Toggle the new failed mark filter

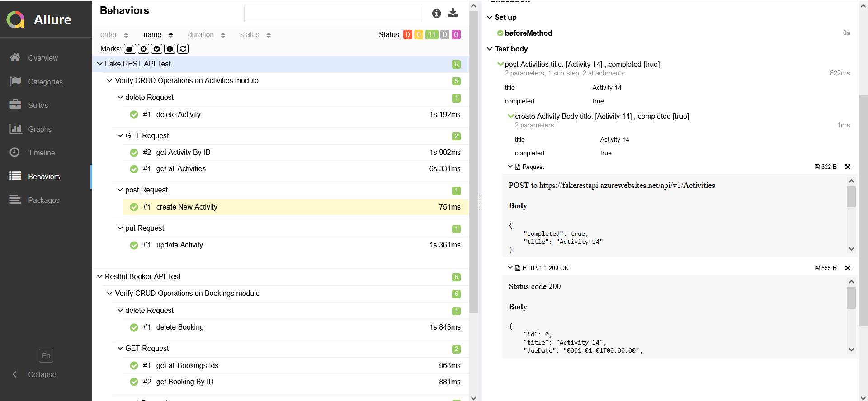tap(170, 49)
